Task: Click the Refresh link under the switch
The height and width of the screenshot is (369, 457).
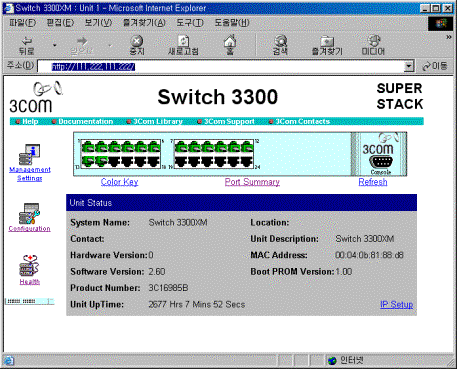Action: 373,182
